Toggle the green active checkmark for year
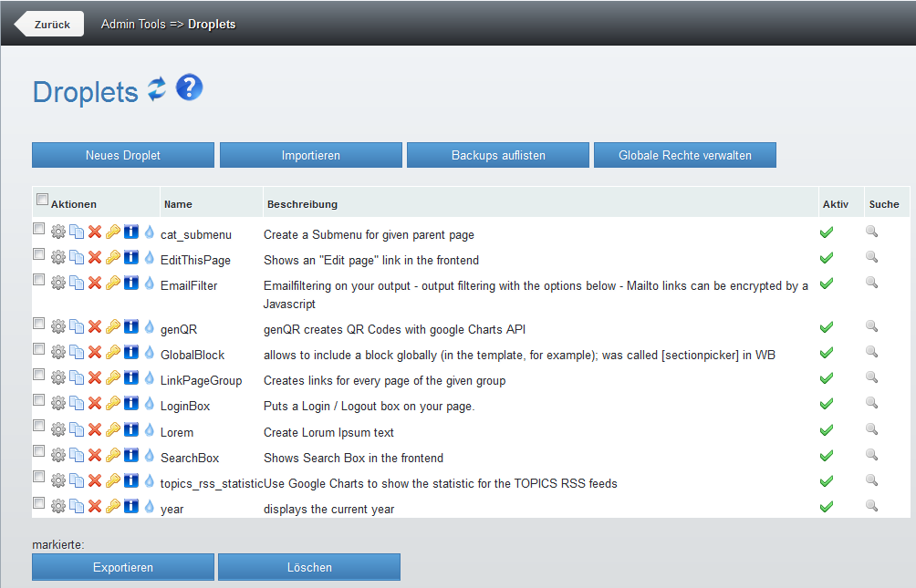This screenshot has width=916, height=588. (x=827, y=506)
